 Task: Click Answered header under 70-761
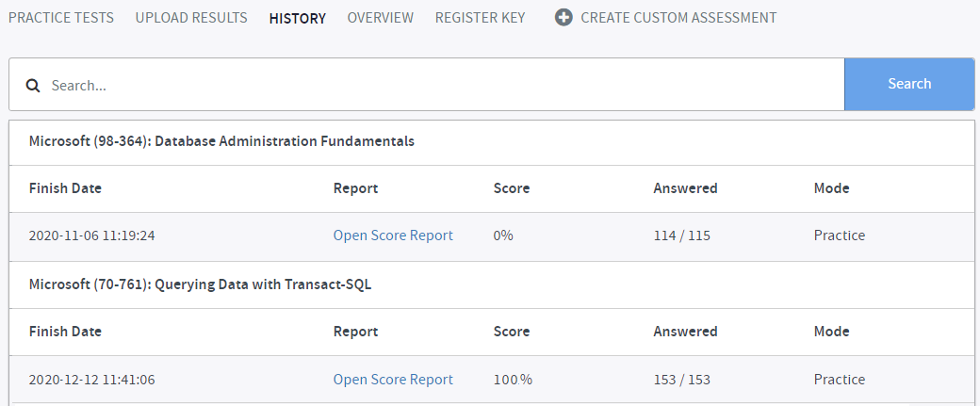point(686,331)
